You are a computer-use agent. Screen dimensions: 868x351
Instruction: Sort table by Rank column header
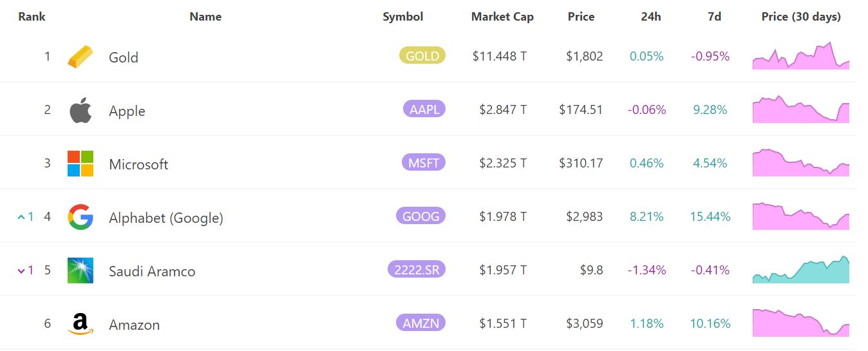pyautogui.click(x=32, y=17)
